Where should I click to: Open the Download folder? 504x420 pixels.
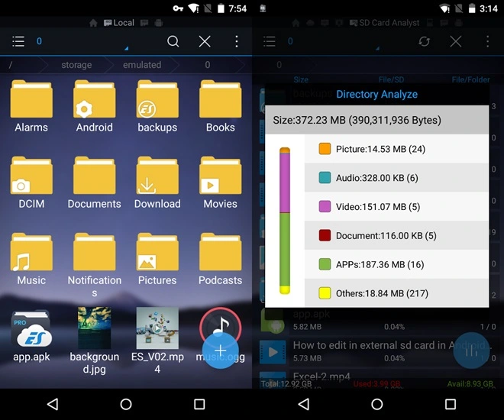pos(157,183)
